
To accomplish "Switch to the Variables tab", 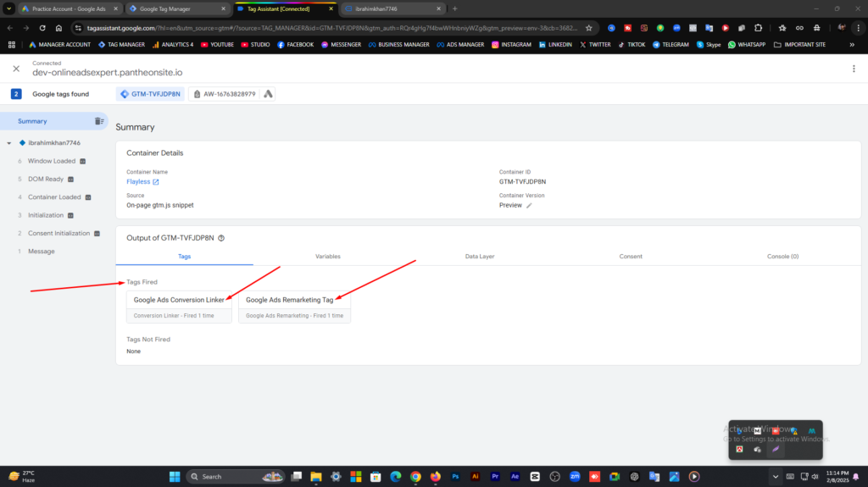I will click(328, 257).
